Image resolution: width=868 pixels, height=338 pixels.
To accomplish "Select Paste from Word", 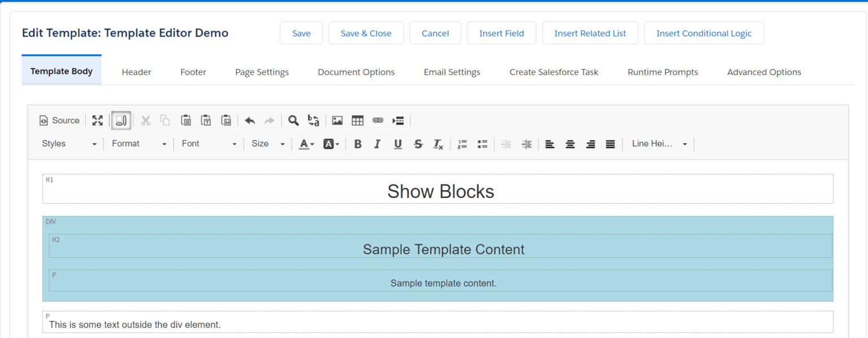I will pyautogui.click(x=226, y=120).
